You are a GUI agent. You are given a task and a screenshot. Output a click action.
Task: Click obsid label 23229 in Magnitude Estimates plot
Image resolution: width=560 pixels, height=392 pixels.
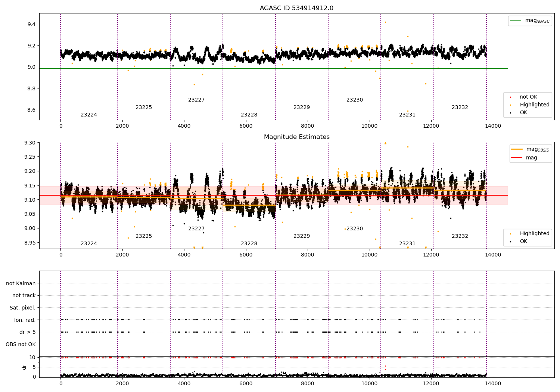point(302,236)
